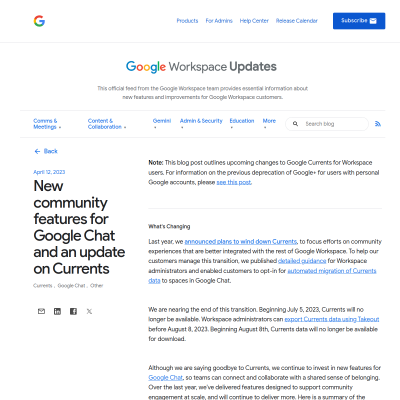This screenshot has height=400, width=400.
Task: Click the article title 'New community features'
Action: coord(79,227)
